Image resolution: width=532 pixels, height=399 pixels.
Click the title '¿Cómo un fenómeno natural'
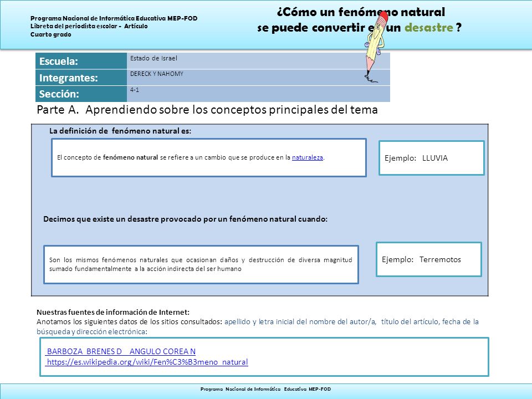click(361, 12)
